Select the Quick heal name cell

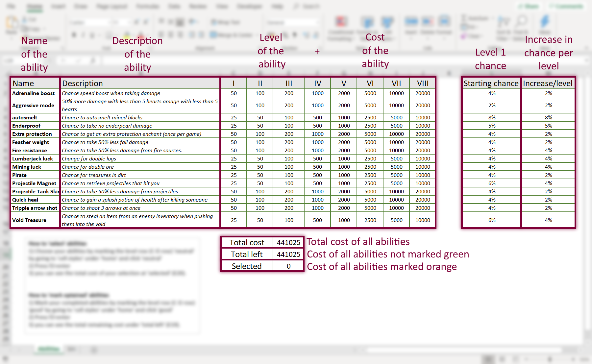(35, 200)
